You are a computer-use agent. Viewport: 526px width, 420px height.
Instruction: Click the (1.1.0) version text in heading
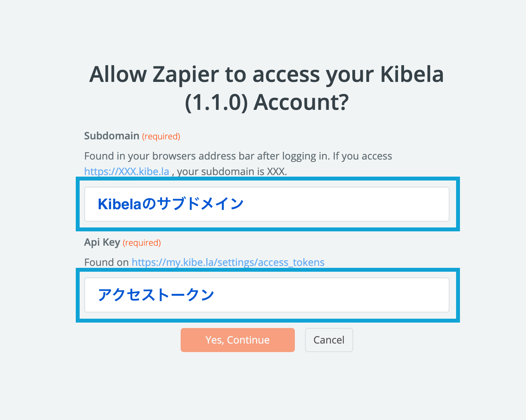(x=216, y=103)
